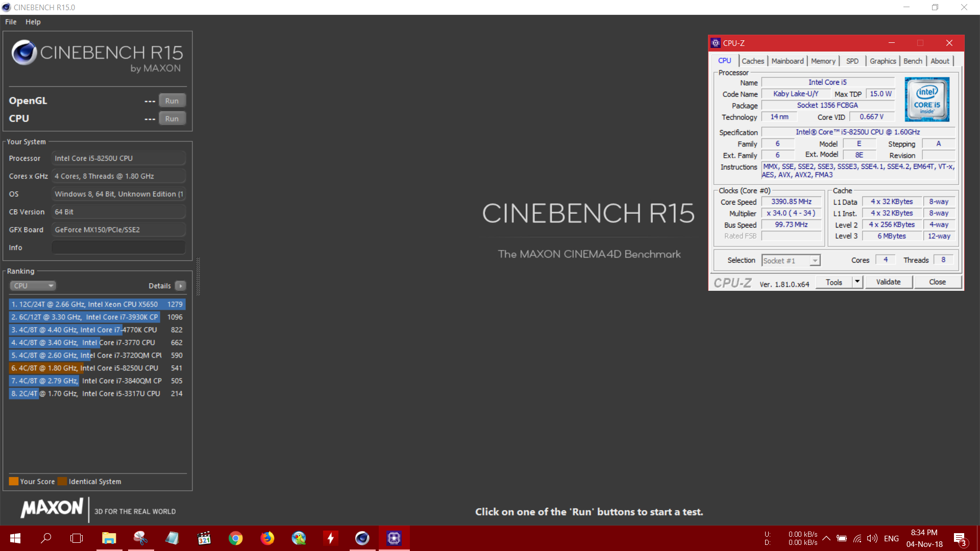980x551 pixels.
Task: Switch to the SPD tab in CPU-Z
Action: [852, 61]
